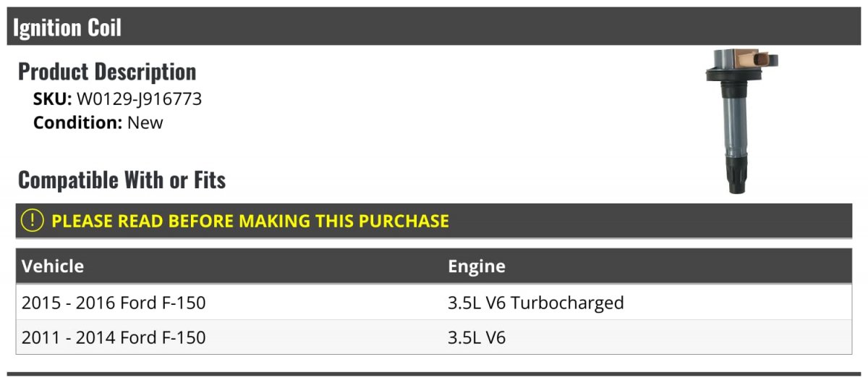This screenshot has height=383, width=868.
Task: Click PLEASE READ BEFORE MAKING THIS PURCHASE banner
Action: (434, 221)
